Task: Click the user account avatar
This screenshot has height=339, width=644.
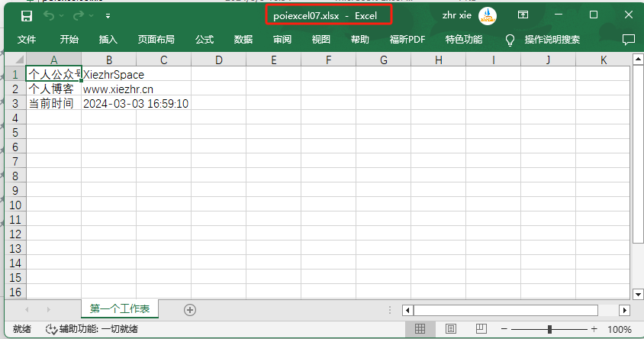Action: [487, 15]
